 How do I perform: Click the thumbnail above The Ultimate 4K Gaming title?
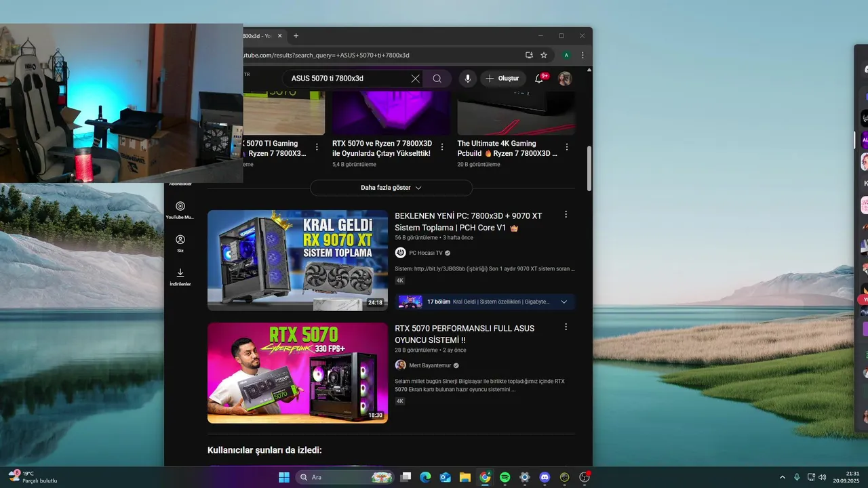516,113
